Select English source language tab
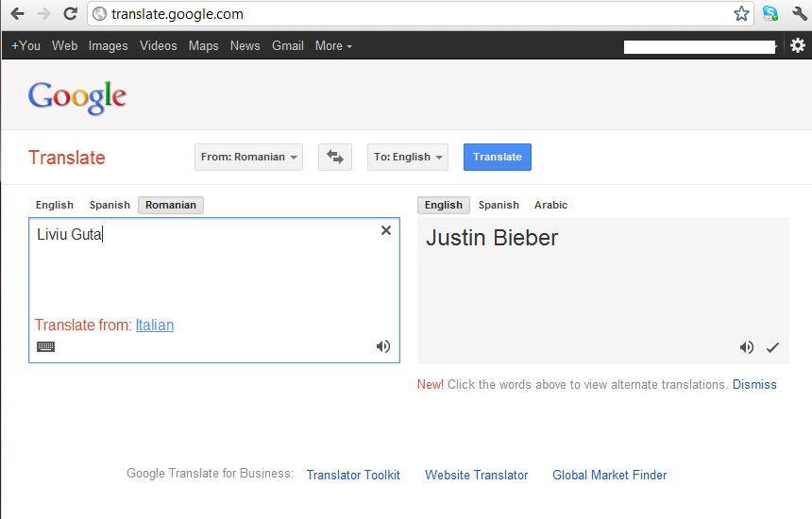Screen dimensions: 812x519 [55, 205]
